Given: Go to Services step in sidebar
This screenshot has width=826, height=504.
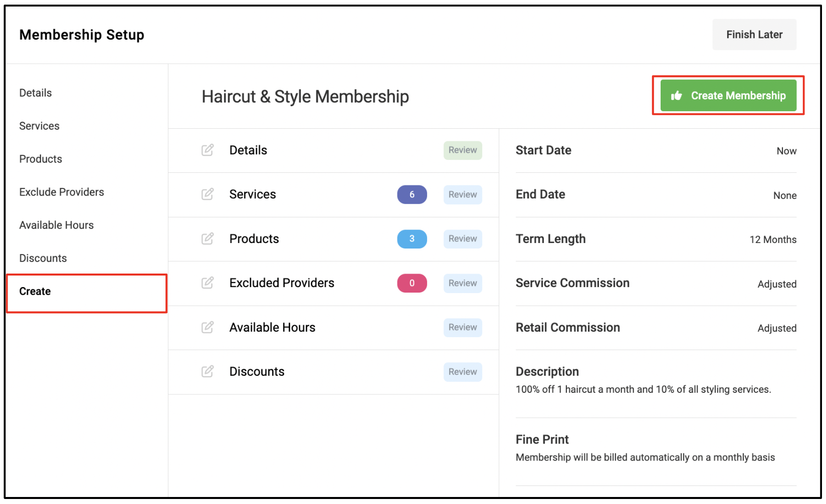Looking at the screenshot, I should [x=39, y=126].
